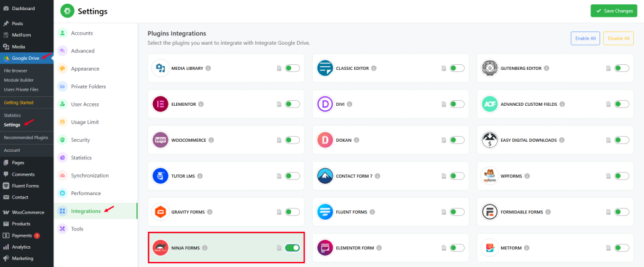Toggle the Contact Form 7 switch

point(457,176)
